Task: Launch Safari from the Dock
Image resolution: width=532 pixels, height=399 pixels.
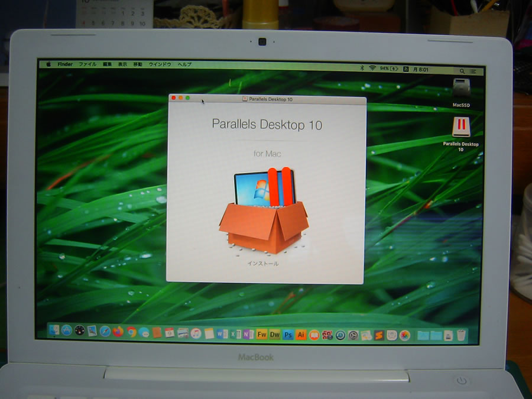Action: (105, 331)
